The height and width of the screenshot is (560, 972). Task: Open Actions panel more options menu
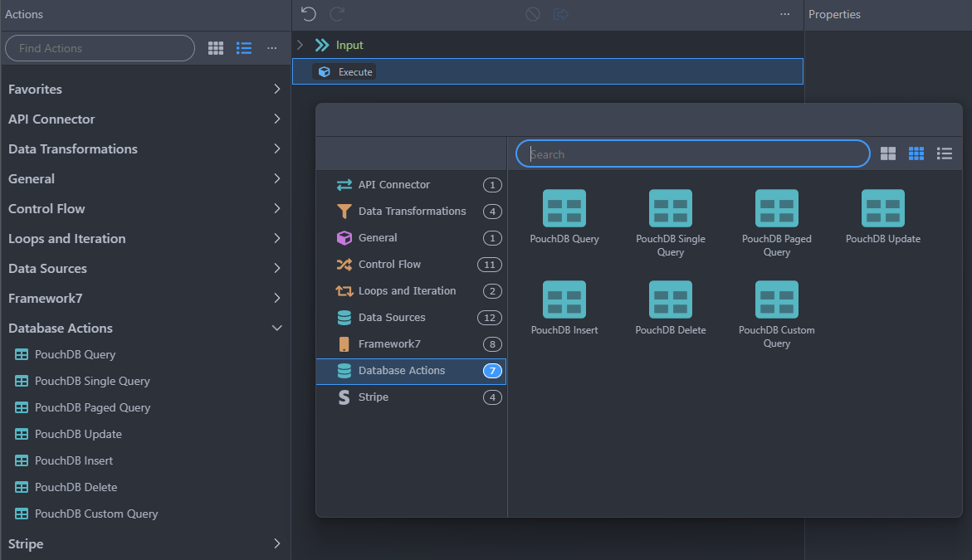[271, 48]
